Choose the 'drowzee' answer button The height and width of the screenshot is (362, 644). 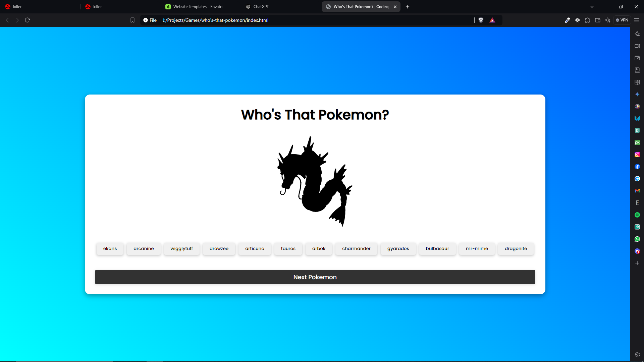pos(219,249)
